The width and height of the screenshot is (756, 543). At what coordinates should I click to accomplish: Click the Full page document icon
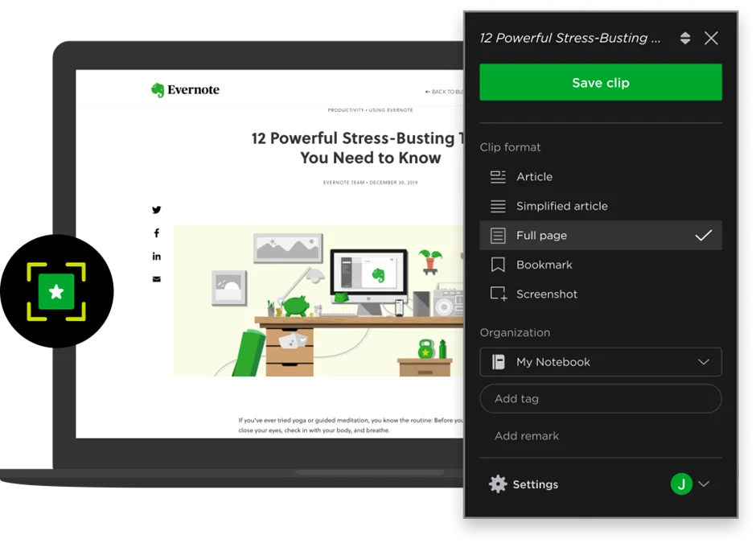pos(498,236)
